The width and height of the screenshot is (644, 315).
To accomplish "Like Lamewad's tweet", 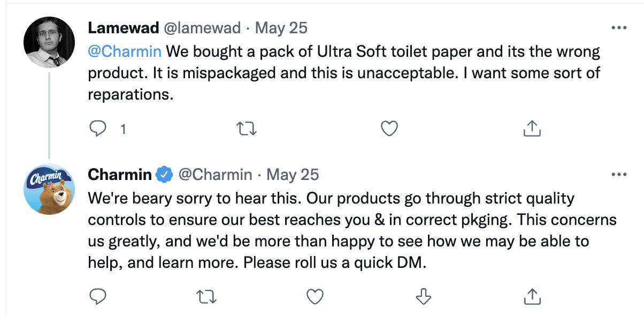I will click(389, 128).
